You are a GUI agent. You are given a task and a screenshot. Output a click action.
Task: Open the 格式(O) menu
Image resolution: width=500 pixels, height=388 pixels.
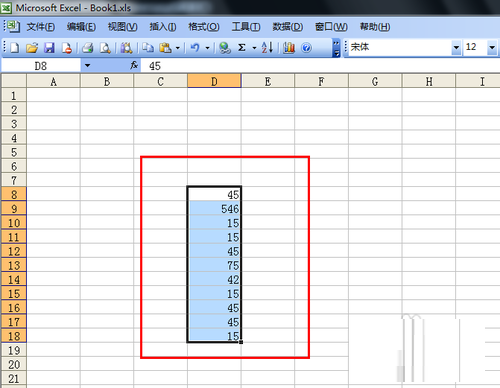[204, 27]
